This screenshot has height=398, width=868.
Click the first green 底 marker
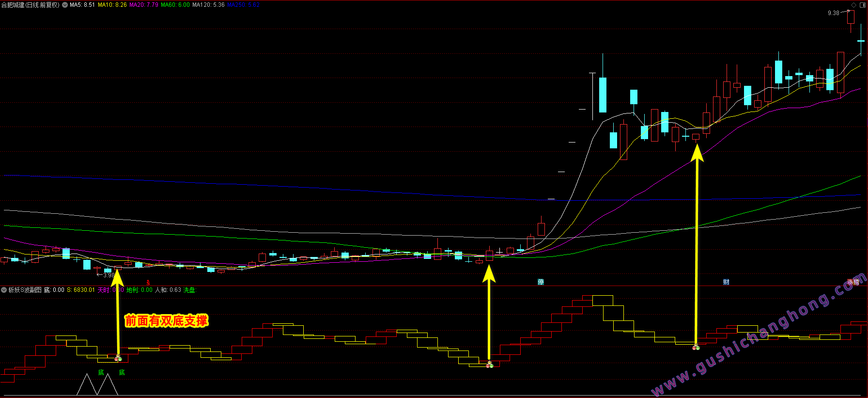tap(101, 372)
